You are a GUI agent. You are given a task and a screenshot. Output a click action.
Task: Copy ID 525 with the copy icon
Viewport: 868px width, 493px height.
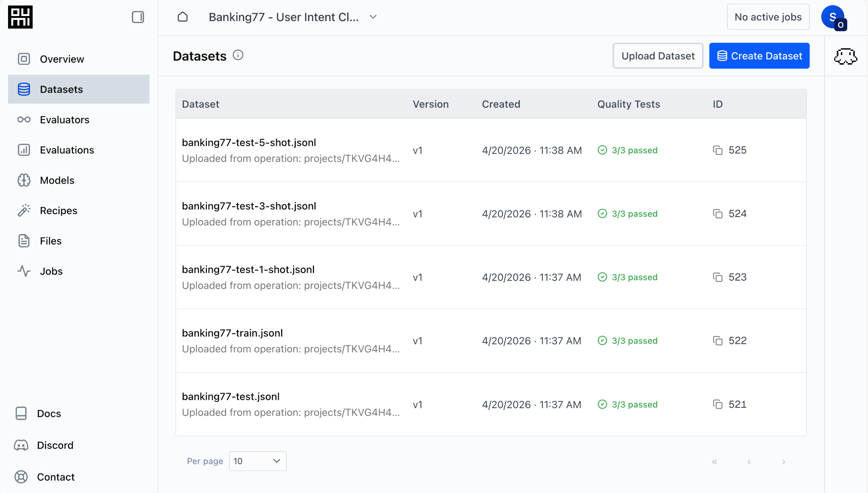(718, 150)
